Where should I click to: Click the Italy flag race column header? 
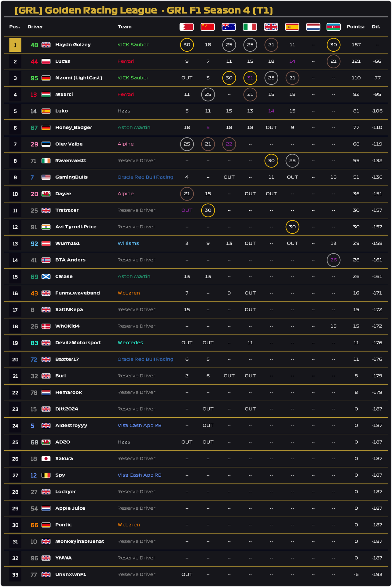tap(250, 27)
